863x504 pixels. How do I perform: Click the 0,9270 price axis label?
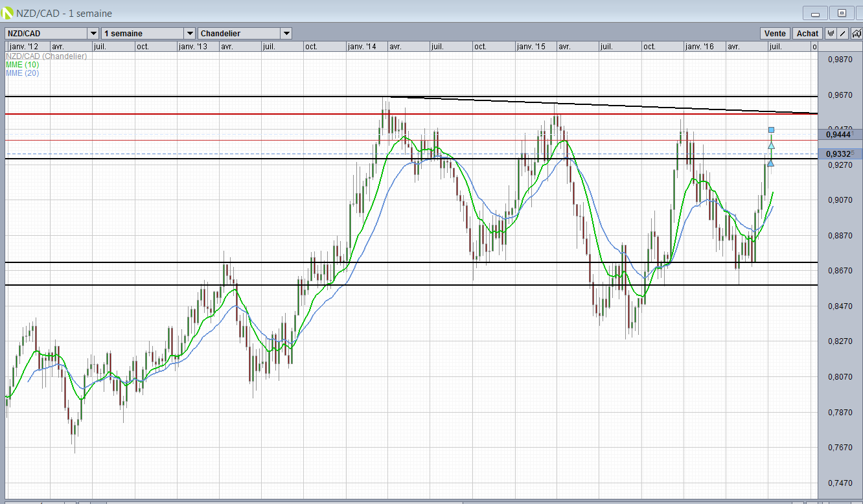click(x=840, y=165)
